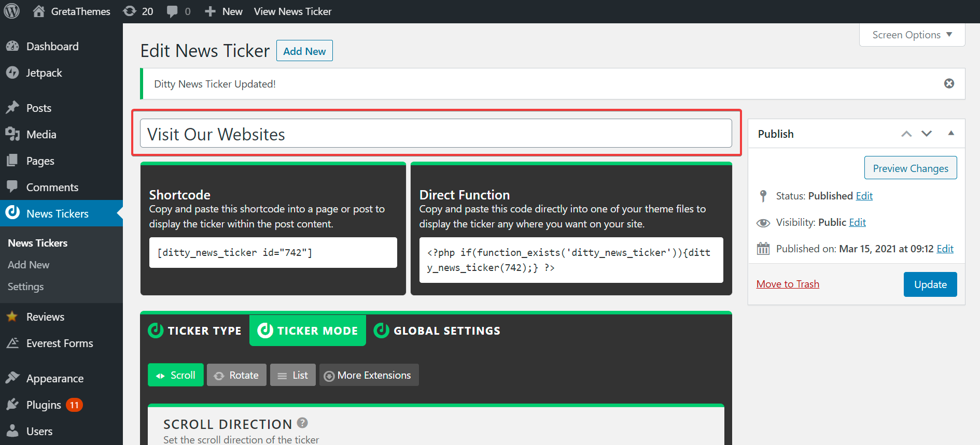980x445 pixels.
Task: Open Everest Forms menu label
Action: [x=60, y=343]
